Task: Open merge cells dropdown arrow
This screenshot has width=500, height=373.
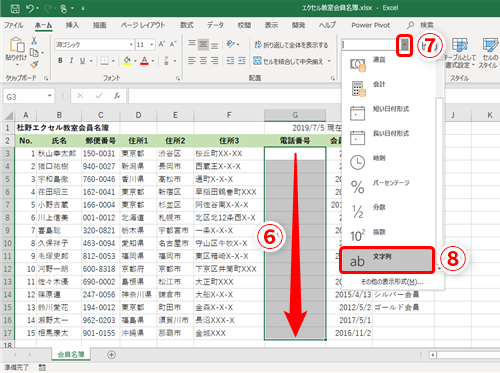Action: (329, 61)
